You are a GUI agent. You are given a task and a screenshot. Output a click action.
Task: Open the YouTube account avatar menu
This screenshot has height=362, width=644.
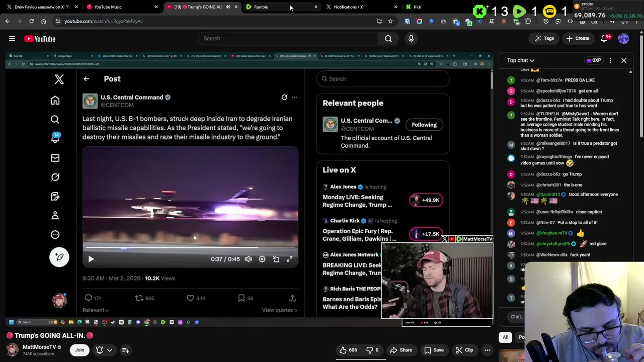pos(623,39)
